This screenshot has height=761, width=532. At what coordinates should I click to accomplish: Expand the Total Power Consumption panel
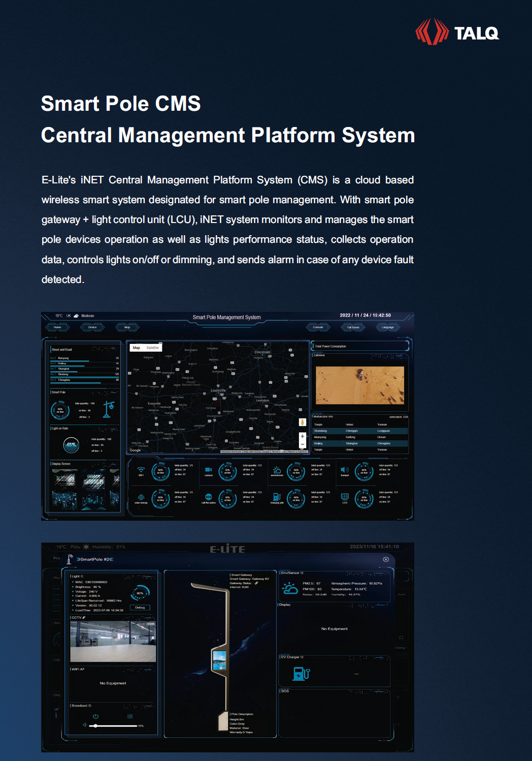(x=360, y=346)
